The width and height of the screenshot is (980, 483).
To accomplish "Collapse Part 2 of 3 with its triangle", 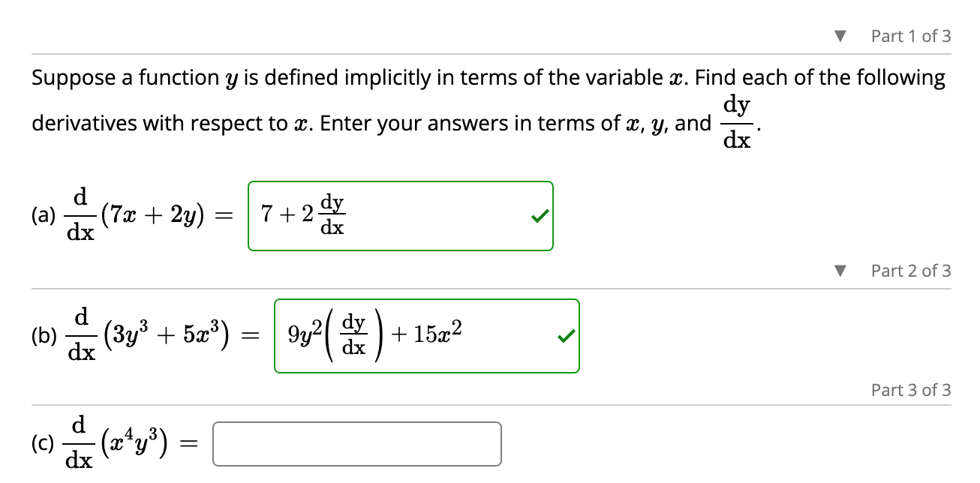I will pyautogui.click(x=841, y=271).
